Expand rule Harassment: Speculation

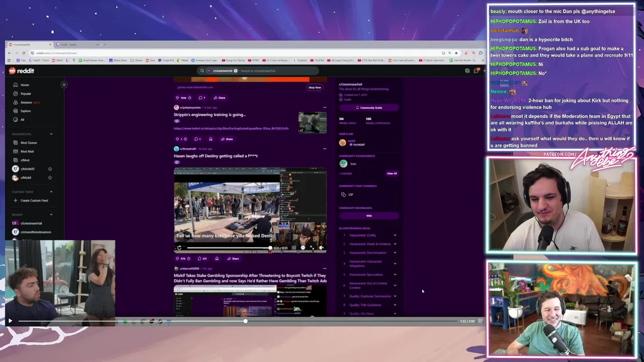pyautogui.click(x=394, y=275)
